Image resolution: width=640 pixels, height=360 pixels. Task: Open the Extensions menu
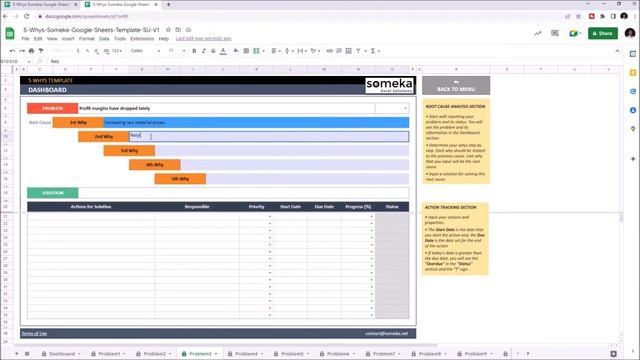click(142, 39)
